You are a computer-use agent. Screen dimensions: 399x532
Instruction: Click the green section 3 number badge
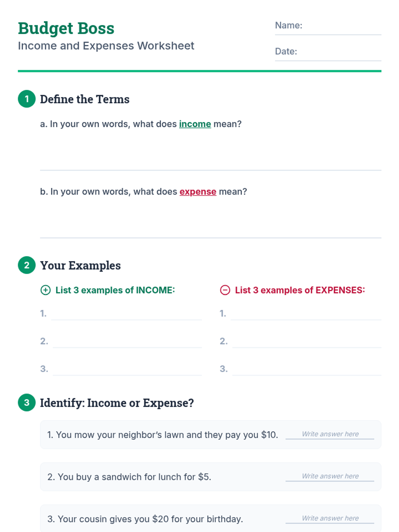click(x=27, y=402)
